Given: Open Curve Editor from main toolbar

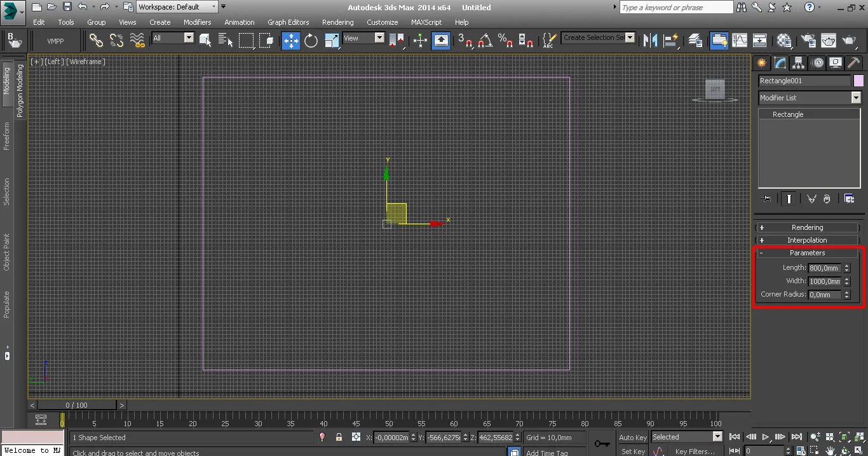Looking at the screenshot, I should pyautogui.click(x=740, y=41).
